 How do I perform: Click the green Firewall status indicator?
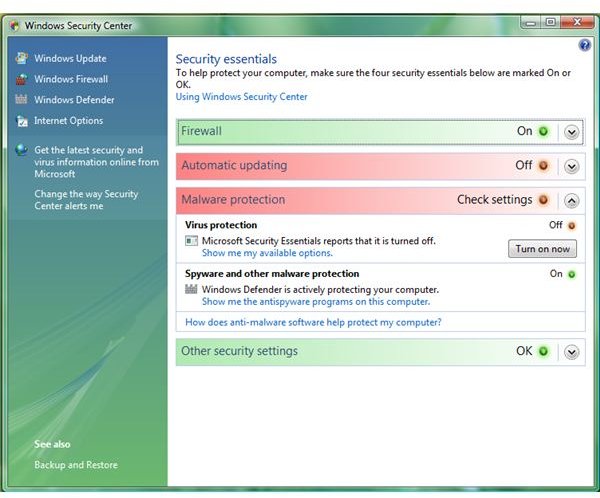[543, 131]
